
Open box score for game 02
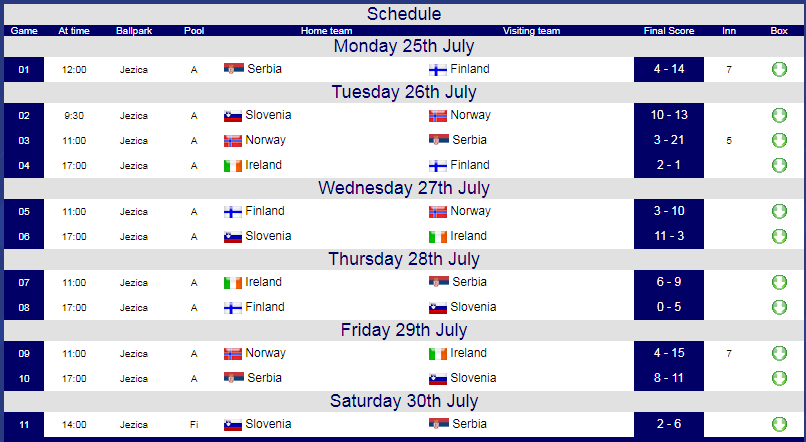779,115
